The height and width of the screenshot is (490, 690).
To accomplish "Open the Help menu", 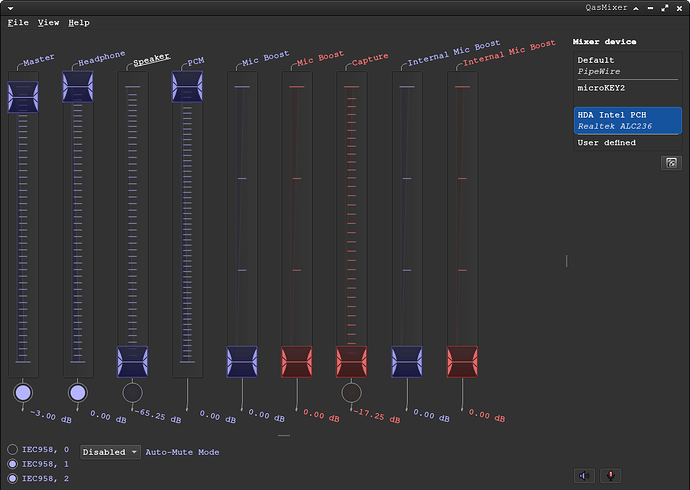I will [79, 22].
